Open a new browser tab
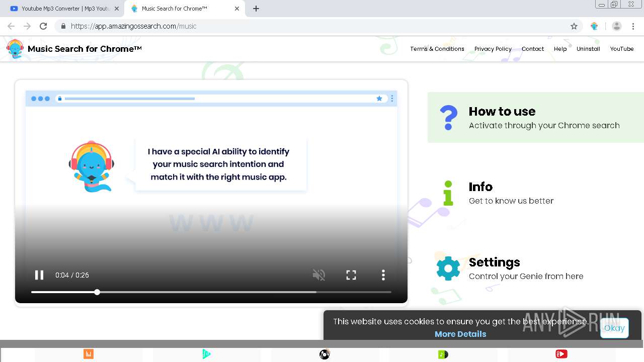The width and height of the screenshot is (644, 362). pos(256,9)
